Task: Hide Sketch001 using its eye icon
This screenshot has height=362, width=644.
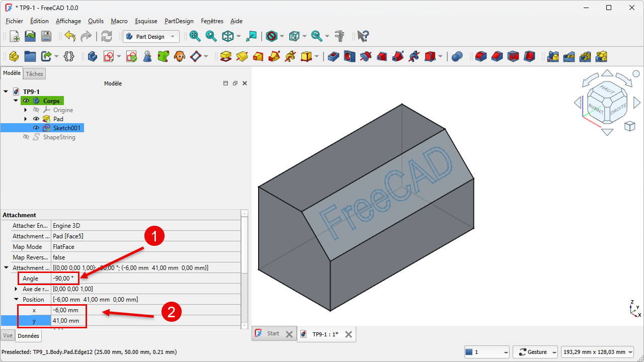Action: [36, 128]
